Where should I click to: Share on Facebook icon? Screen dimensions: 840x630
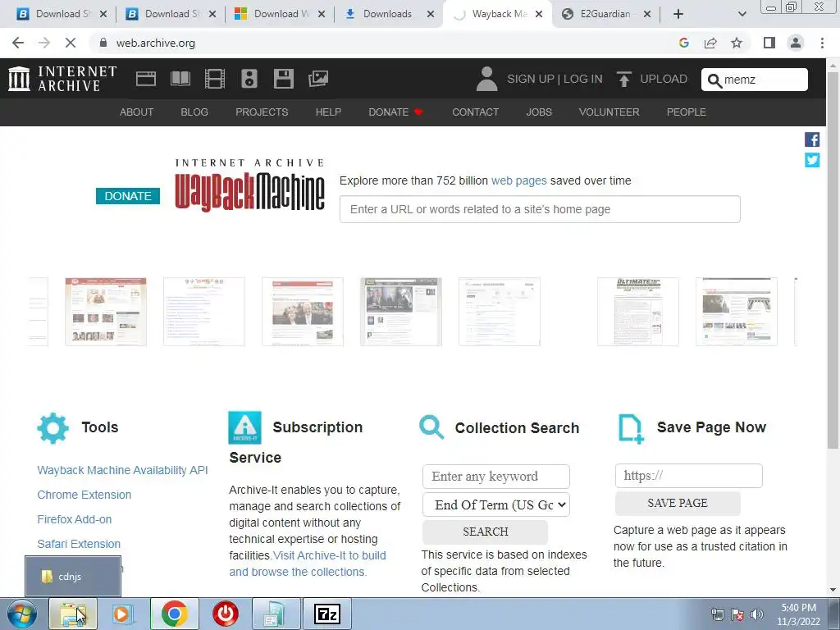(x=812, y=139)
